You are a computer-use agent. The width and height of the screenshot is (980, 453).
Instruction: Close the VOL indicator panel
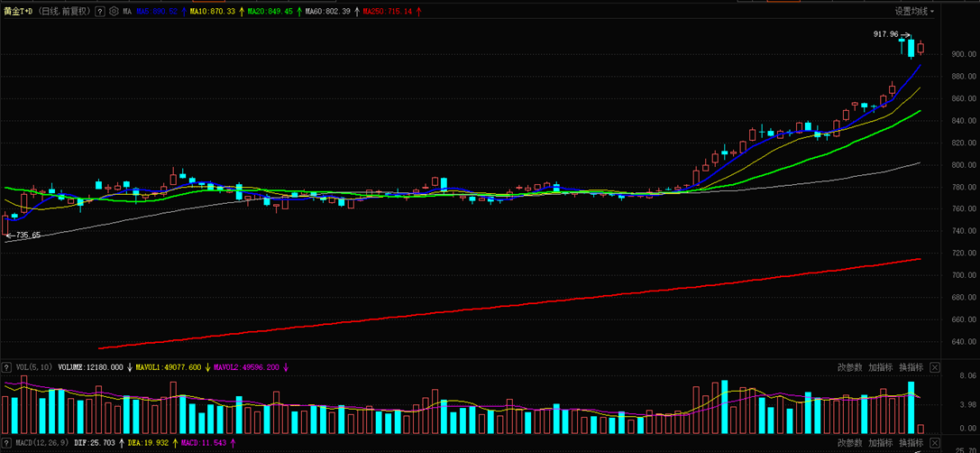click(935, 367)
